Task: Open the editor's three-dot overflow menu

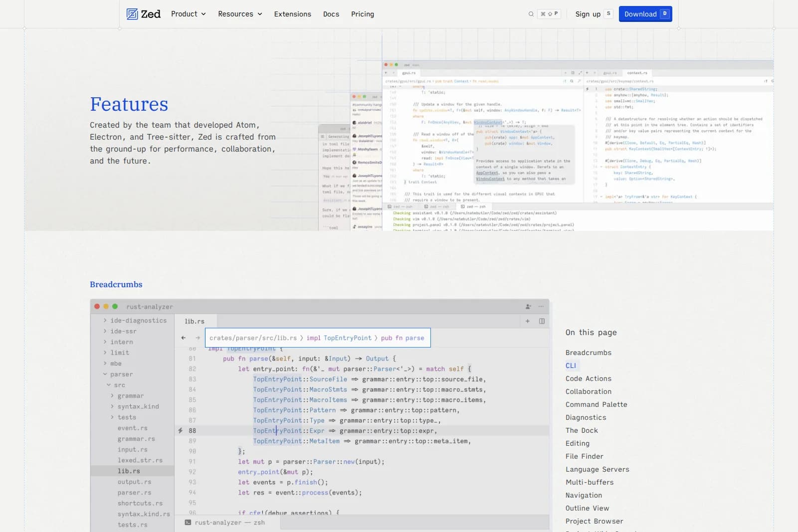Action: click(x=541, y=306)
